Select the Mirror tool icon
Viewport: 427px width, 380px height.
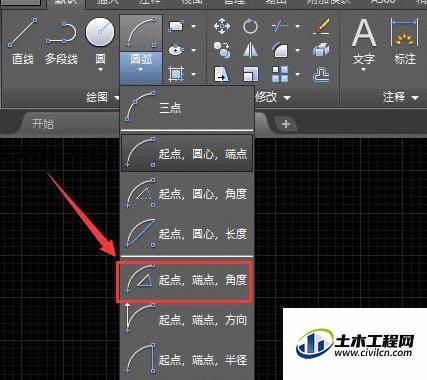(250, 50)
